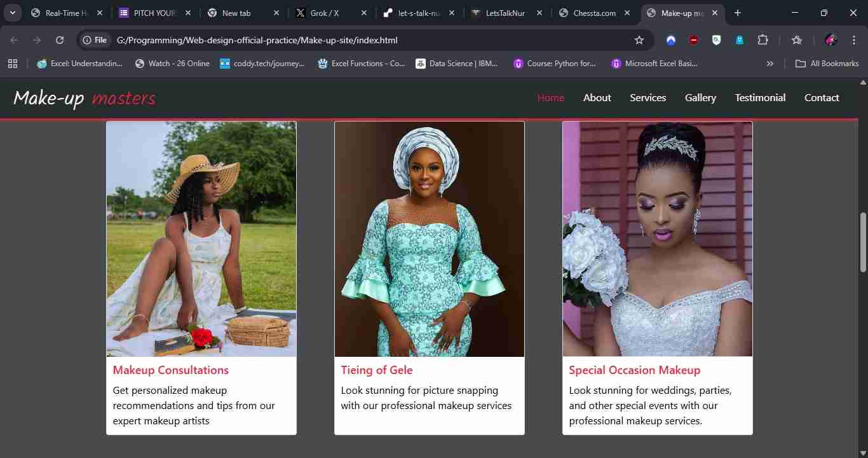This screenshot has width=868, height=458.
Task: Bookmark this page with the star icon
Action: click(639, 40)
